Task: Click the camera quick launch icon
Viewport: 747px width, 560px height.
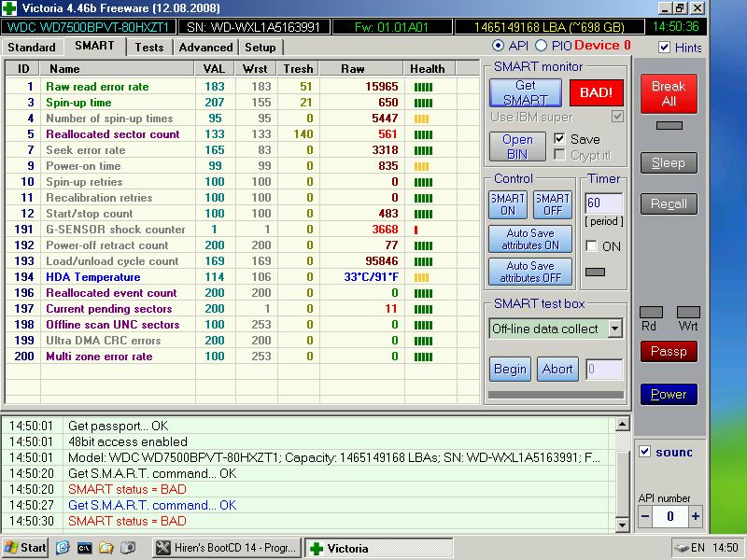Action: click(x=128, y=548)
